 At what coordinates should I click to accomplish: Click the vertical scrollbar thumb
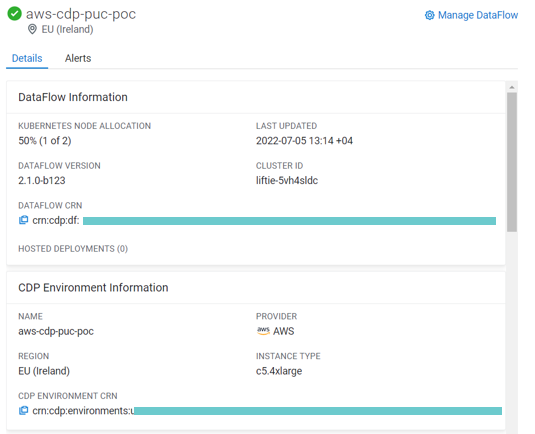[512, 162]
